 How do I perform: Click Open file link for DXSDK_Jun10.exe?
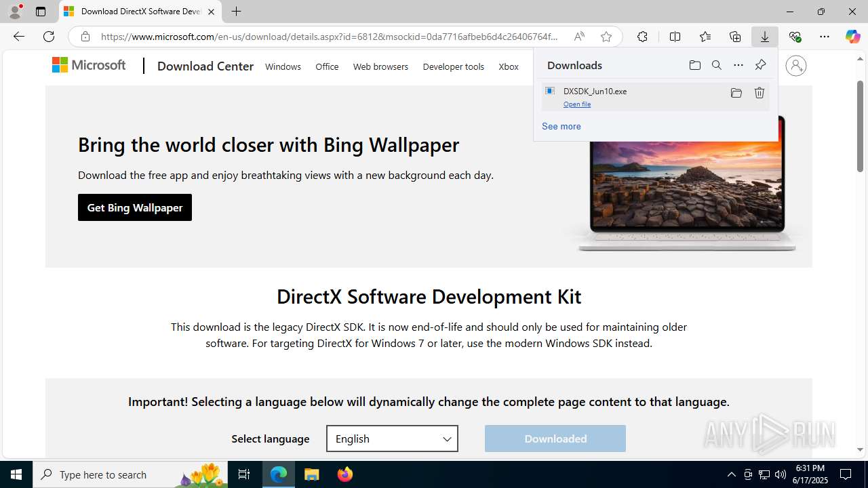pos(577,104)
